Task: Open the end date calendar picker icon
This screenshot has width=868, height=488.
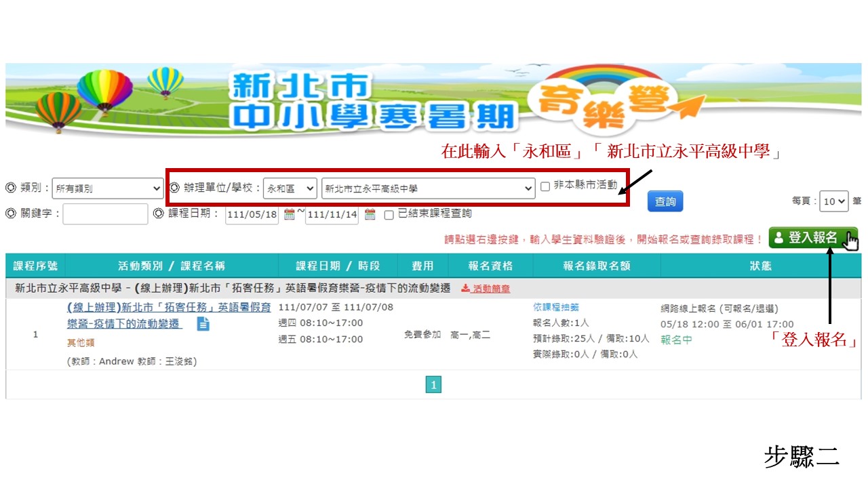Action: (370, 215)
